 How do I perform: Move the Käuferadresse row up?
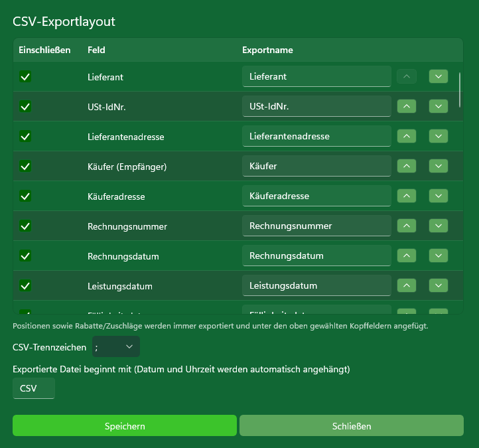coord(407,196)
